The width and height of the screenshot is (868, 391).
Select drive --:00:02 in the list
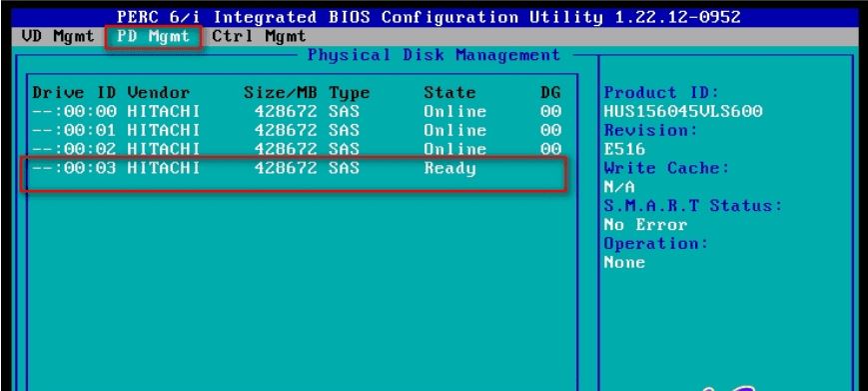point(297,149)
